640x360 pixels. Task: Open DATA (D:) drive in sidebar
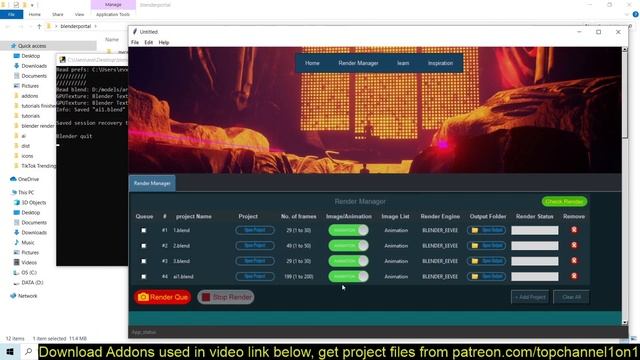point(29,282)
